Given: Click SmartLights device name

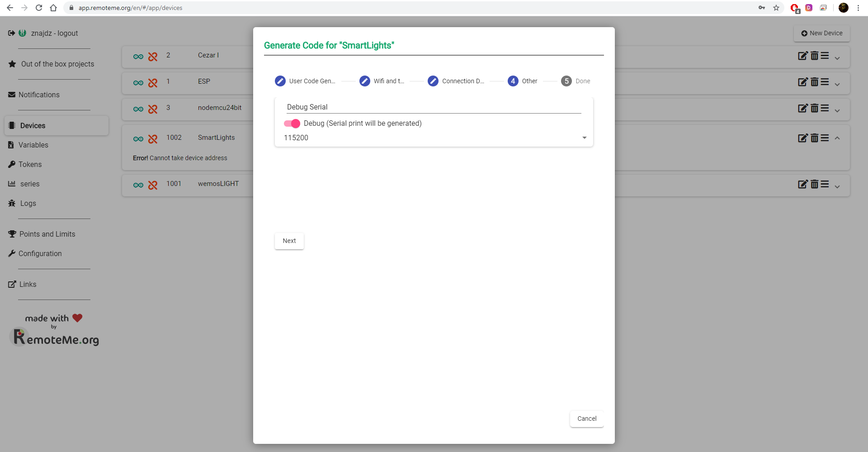Looking at the screenshot, I should [216, 138].
